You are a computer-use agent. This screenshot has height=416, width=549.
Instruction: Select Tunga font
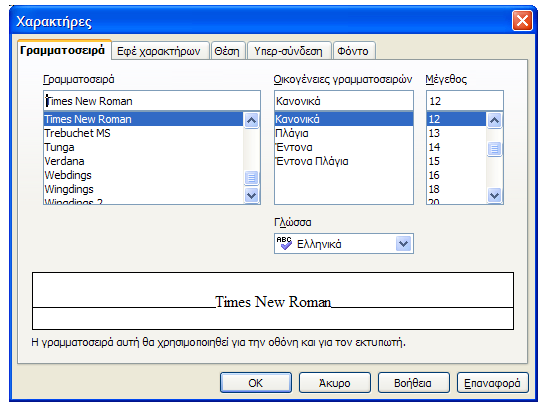tap(143, 147)
